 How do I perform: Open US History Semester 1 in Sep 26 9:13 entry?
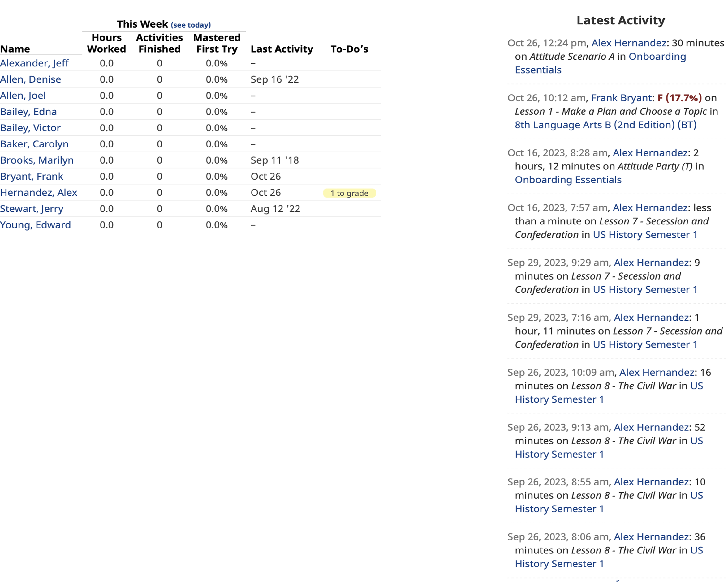tap(609, 448)
